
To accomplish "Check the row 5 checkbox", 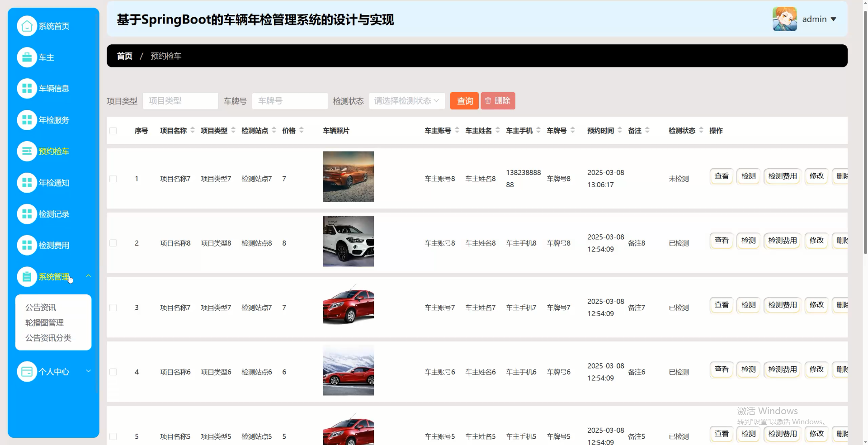I will (113, 436).
